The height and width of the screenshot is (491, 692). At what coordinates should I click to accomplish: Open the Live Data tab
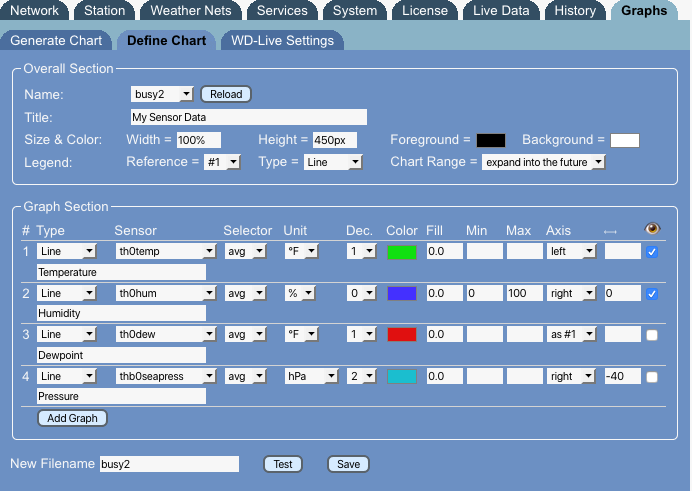coord(501,11)
